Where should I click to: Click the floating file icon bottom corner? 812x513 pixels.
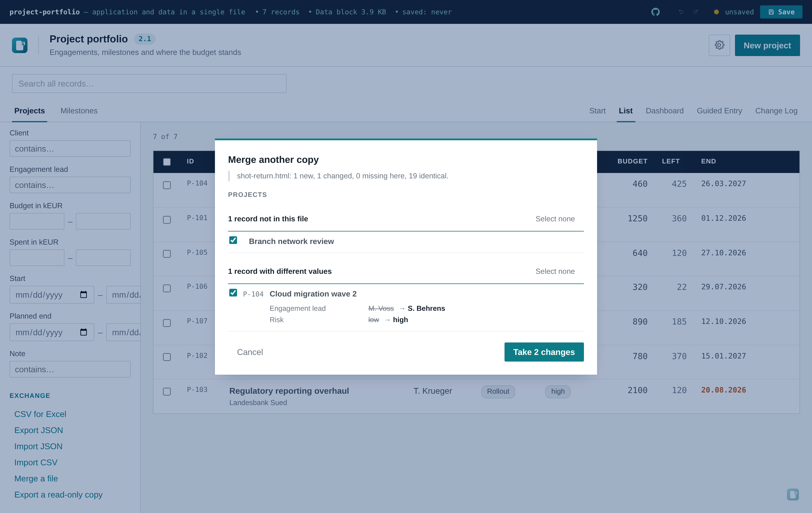[792, 494]
